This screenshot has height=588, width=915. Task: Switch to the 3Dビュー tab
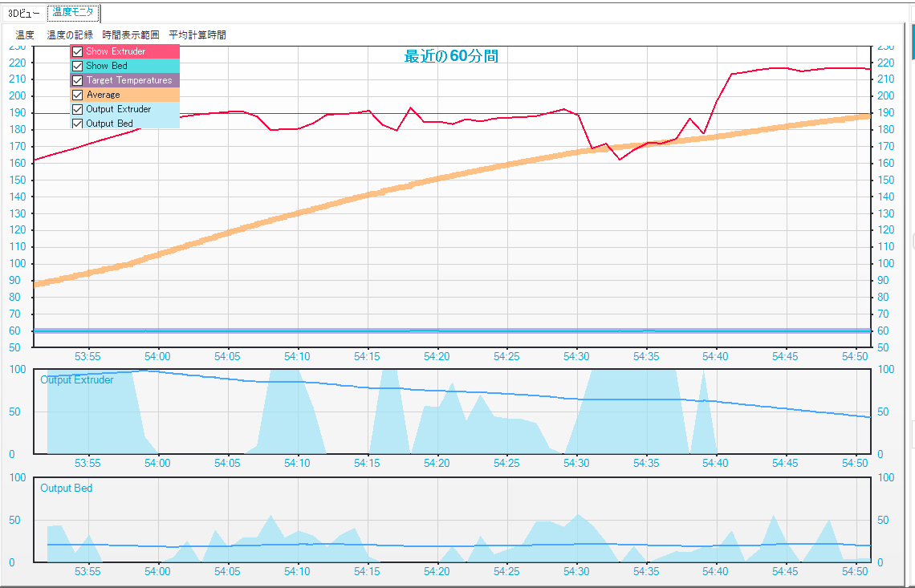coord(24,13)
